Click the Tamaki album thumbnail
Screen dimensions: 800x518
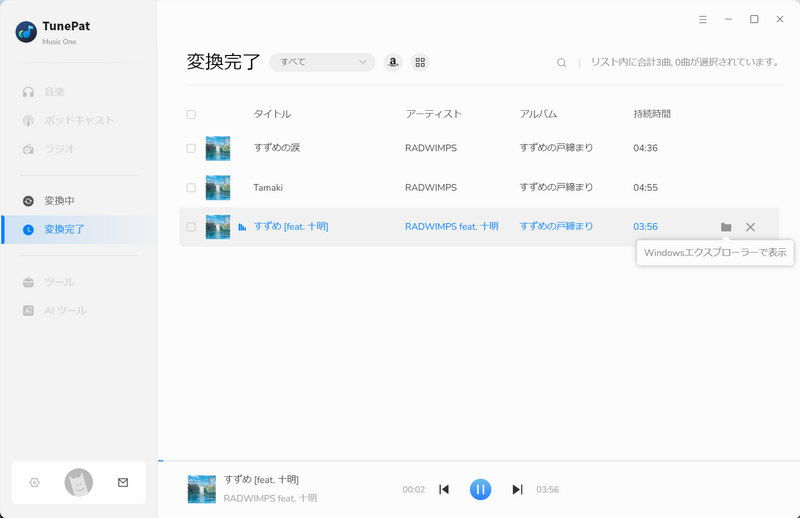(x=218, y=188)
